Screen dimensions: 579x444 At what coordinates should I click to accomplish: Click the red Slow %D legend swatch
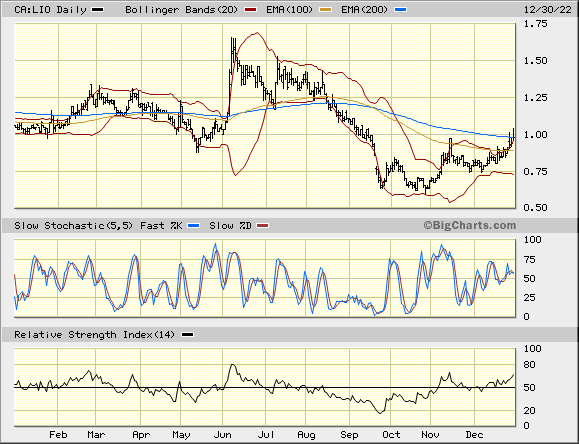click(263, 225)
